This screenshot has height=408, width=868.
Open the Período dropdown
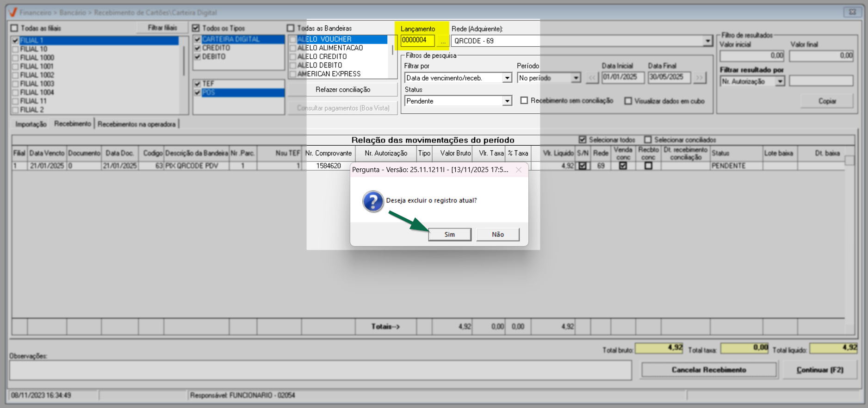tap(576, 78)
